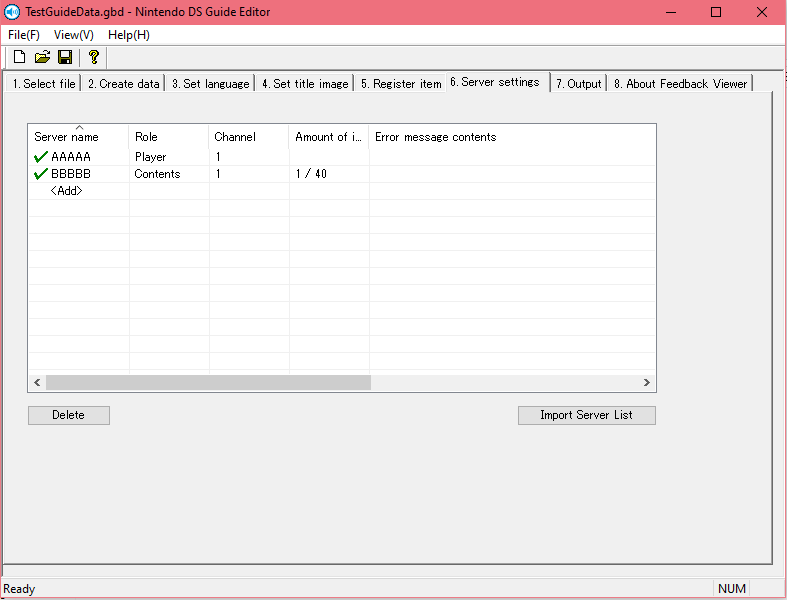Click the channel value in AAAAA row
The width and height of the screenshot is (787, 600).
coord(218,157)
